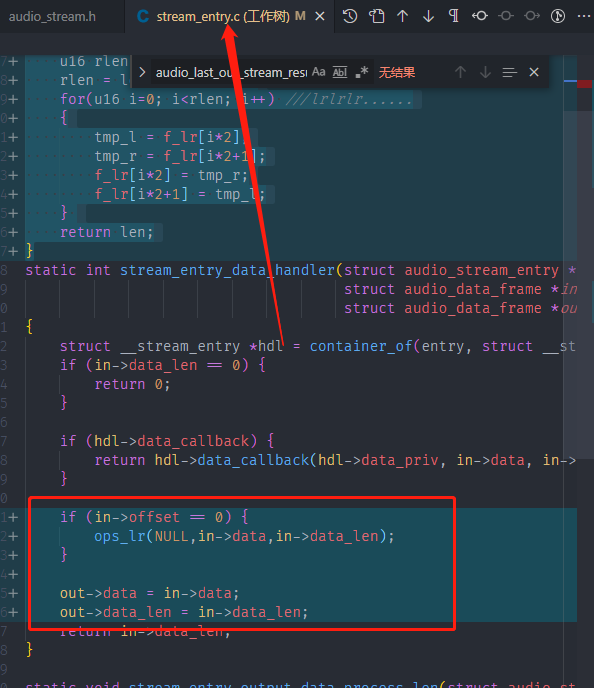594x688 pixels.
Task: Open the more actions ellipsis menu
Action: [x=584, y=16]
